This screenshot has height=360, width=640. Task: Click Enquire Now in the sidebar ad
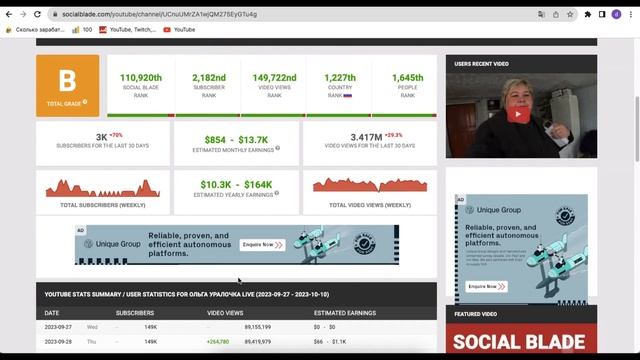(487, 287)
